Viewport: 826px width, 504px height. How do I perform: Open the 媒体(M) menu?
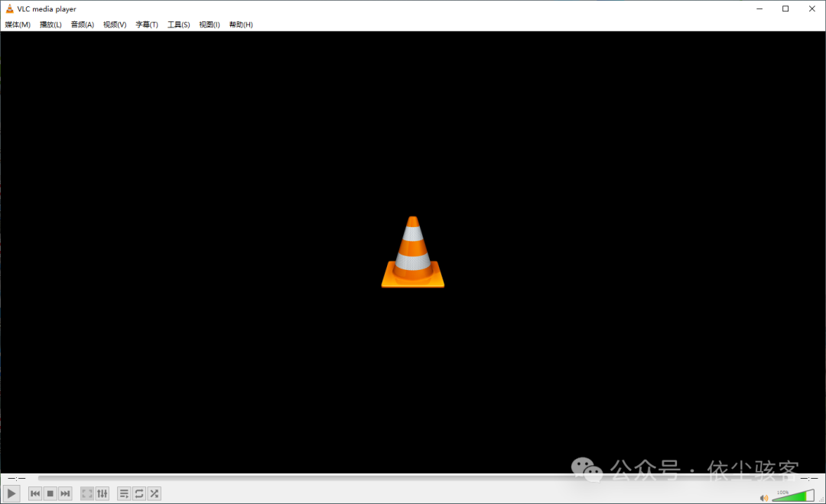(x=18, y=24)
